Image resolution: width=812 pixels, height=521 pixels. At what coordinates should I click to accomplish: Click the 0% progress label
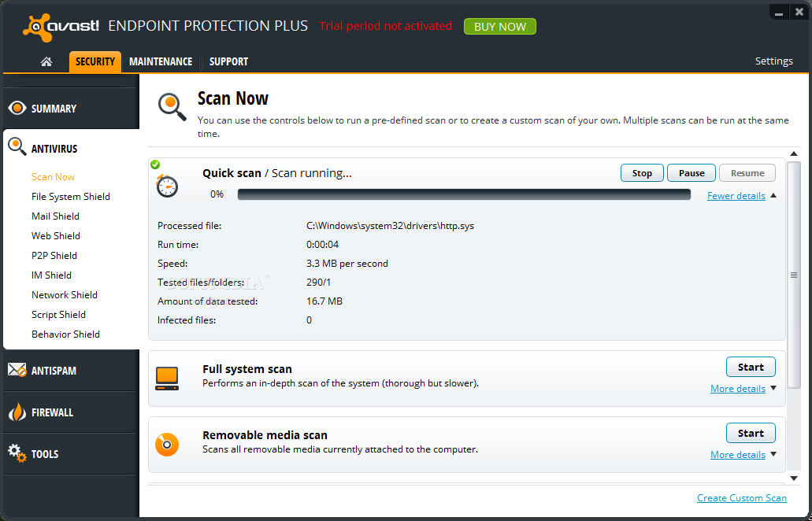tap(217, 194)
